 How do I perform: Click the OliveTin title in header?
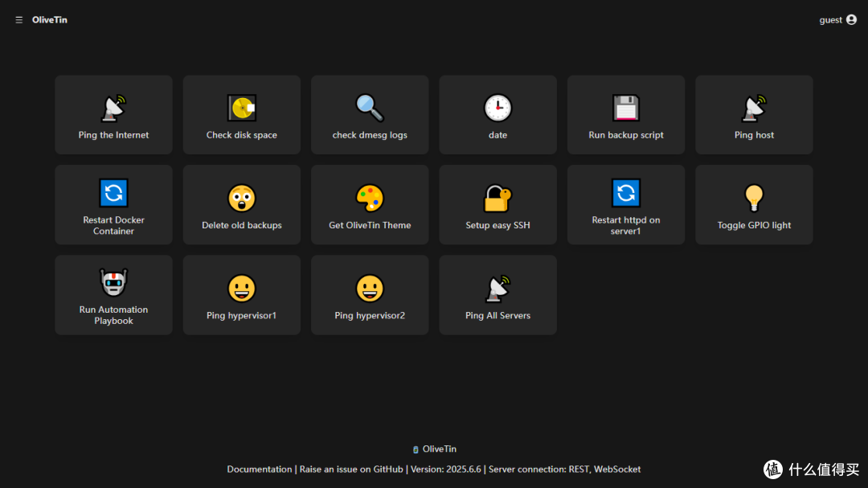click(50, 20)
